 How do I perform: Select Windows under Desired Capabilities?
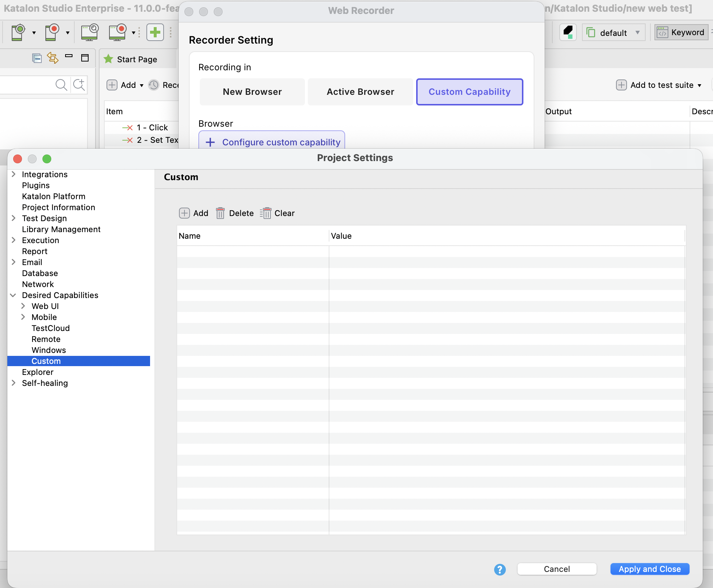(49, 350)
